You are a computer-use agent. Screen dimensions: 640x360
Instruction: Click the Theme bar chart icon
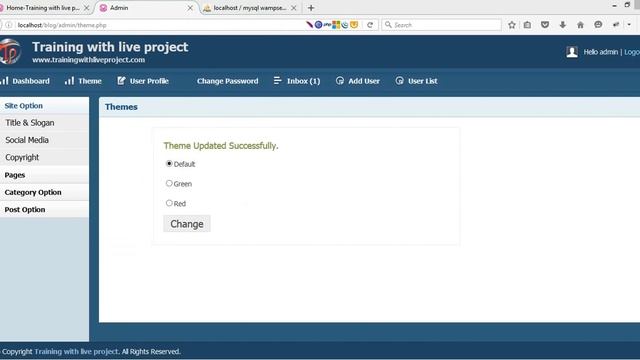tap(69, 80)
